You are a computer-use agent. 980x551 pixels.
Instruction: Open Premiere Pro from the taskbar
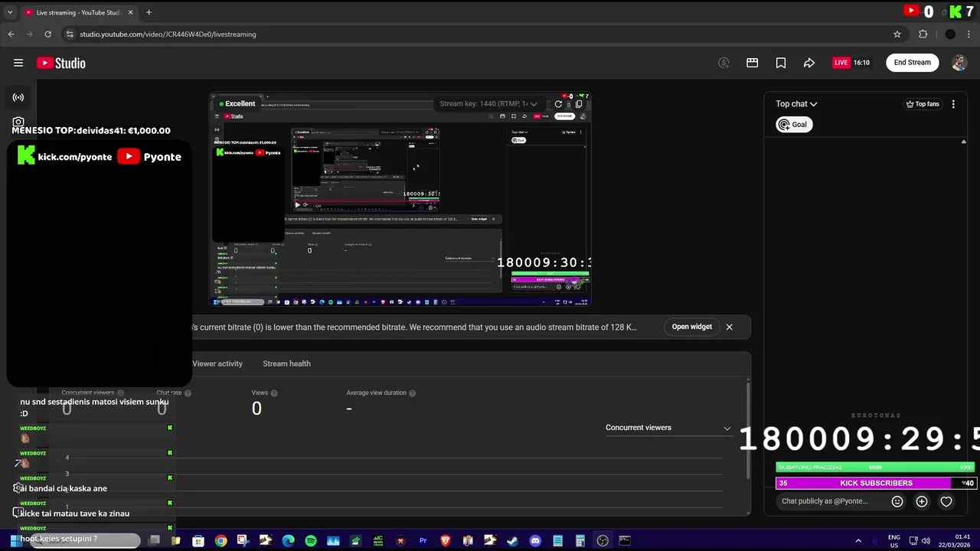click(423, 541)
